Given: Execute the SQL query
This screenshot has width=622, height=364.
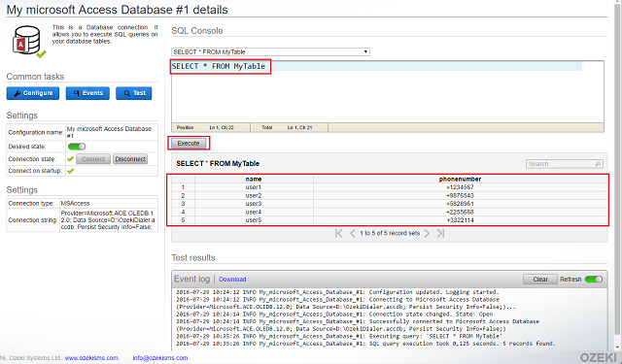Looking at the screenshot, I should click(189, 144).
